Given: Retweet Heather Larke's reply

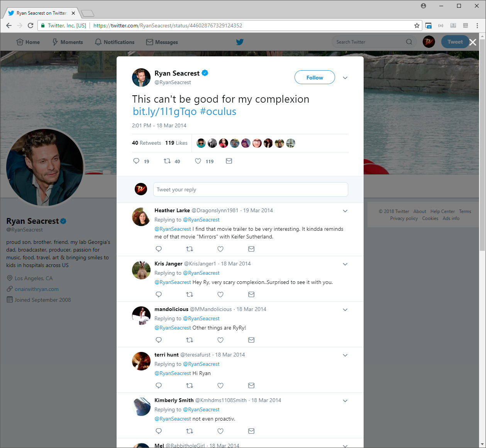Looking at the screenshot, I should (190, 249).
